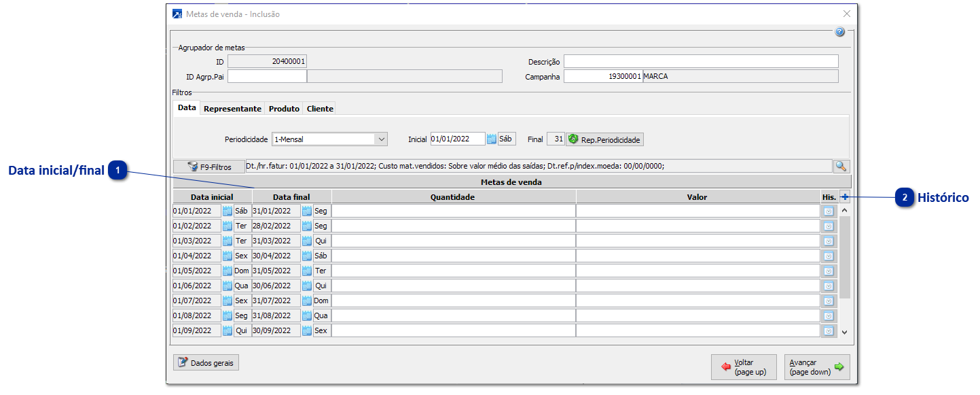Open the help icon in the top corner
The height and width of the screenshot is (395, 980).
pos(839,32)
